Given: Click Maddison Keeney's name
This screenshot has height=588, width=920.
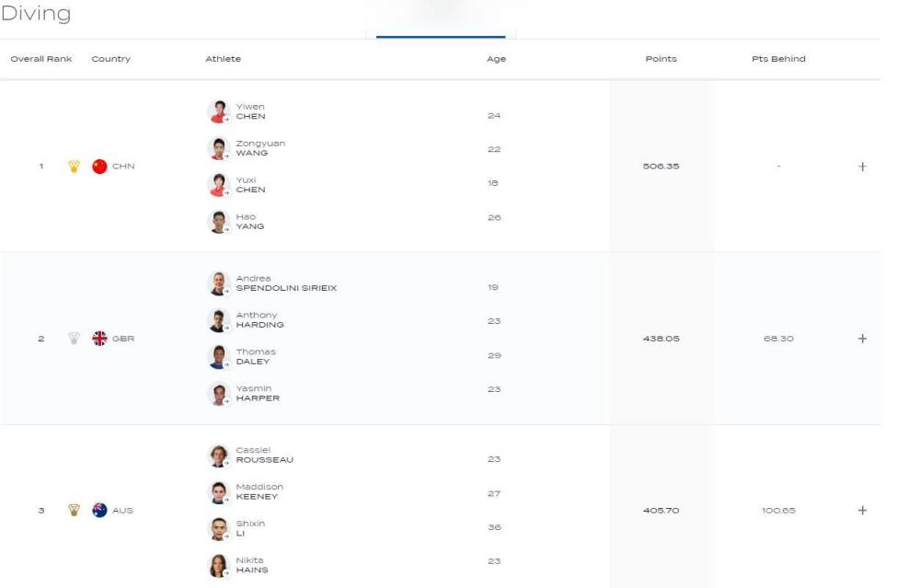Looking at the screenshot, I should pos(260,492).
